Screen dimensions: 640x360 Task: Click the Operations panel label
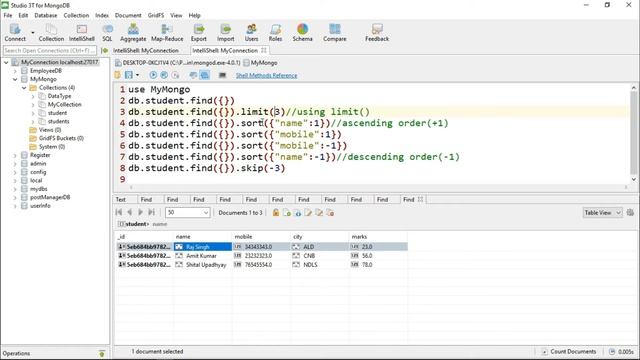pyautogui.click(x=16, y=353)
